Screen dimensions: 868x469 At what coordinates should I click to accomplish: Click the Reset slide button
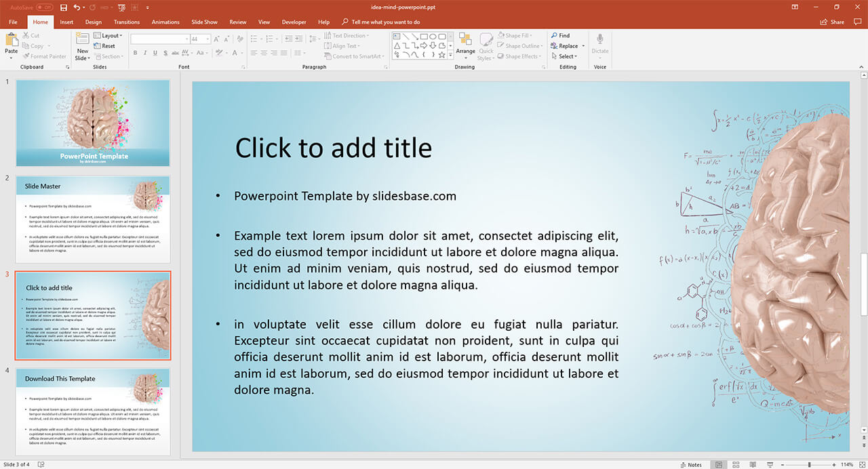[105, 46]
